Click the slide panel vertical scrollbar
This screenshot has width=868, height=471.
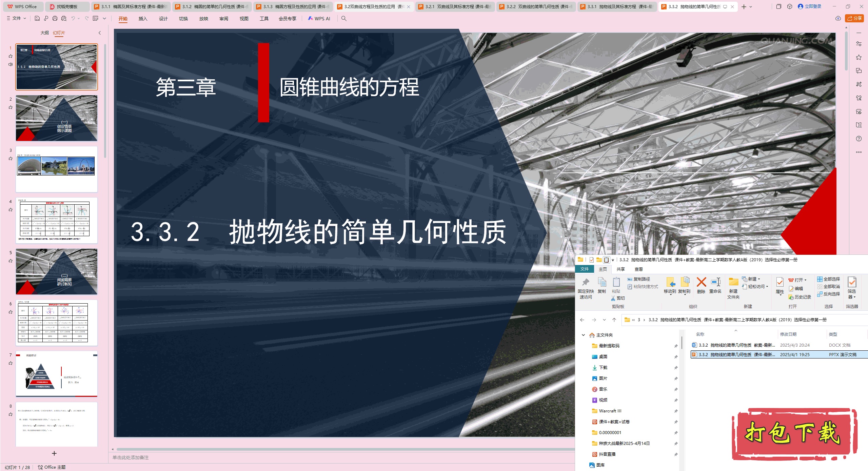pyautogui.click(x=105, y=101)
